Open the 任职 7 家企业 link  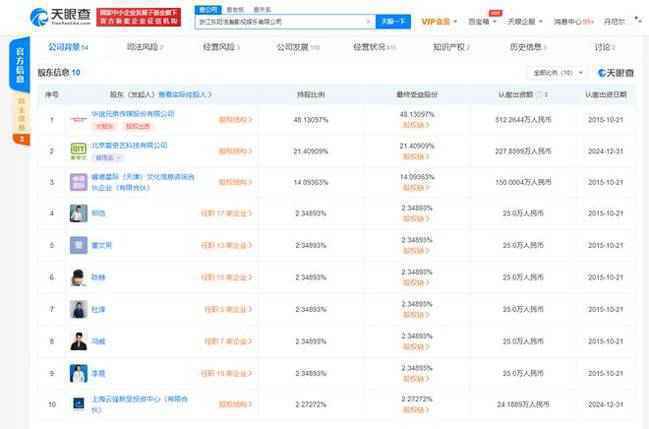(228, 341)
